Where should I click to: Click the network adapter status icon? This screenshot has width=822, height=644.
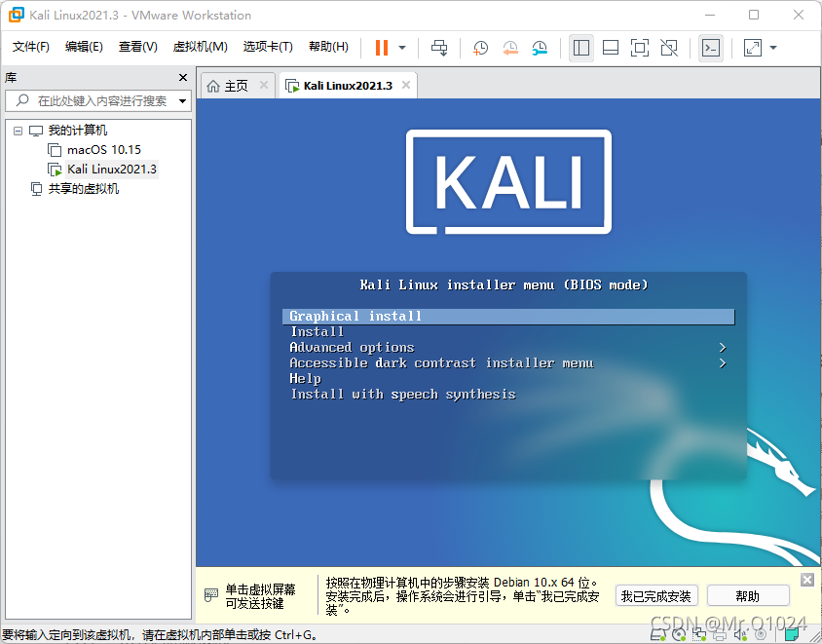[699, 635]
